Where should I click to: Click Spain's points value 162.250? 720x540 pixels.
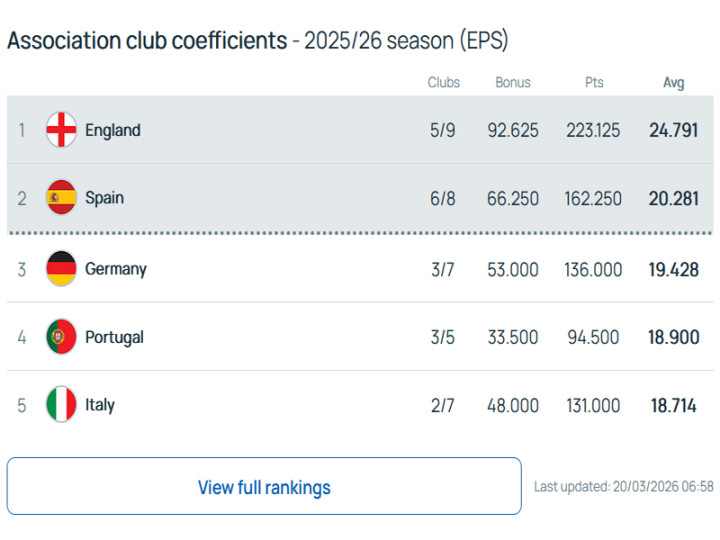click(x=593, y=198)
